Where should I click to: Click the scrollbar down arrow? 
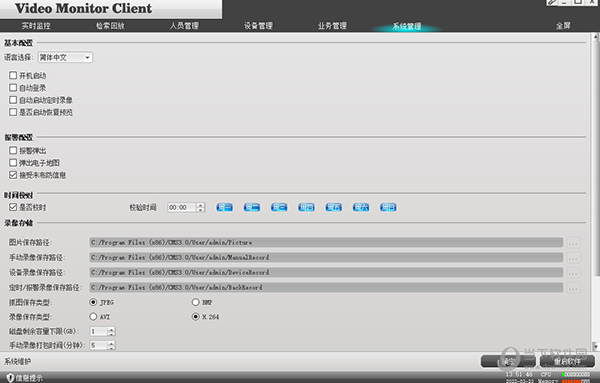pyautogui.click(x=595, y=347)
